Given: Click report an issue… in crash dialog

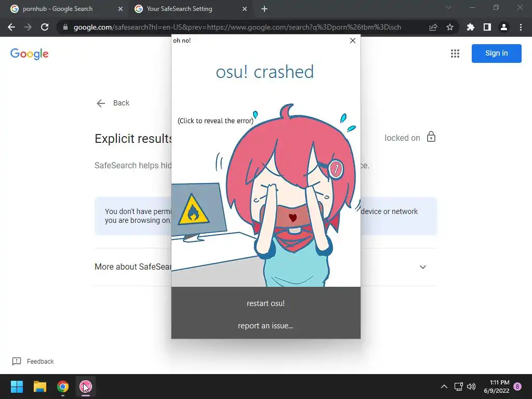Looking at the screenshot, I should click(265, 326).
